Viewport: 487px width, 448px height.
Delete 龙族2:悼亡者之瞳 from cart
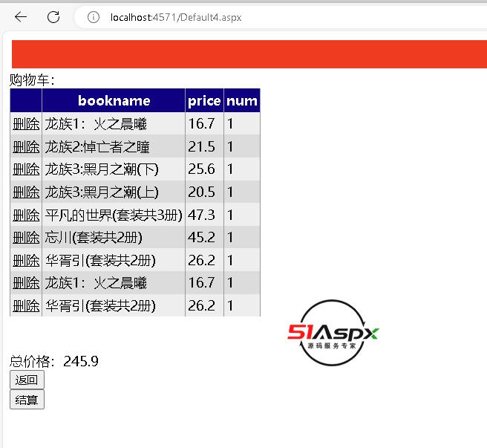(26, 147)
